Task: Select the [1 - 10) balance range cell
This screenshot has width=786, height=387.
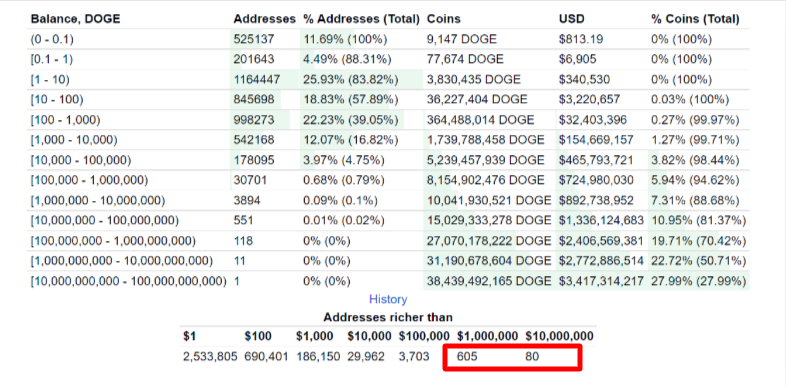Action: coord(50,79)
